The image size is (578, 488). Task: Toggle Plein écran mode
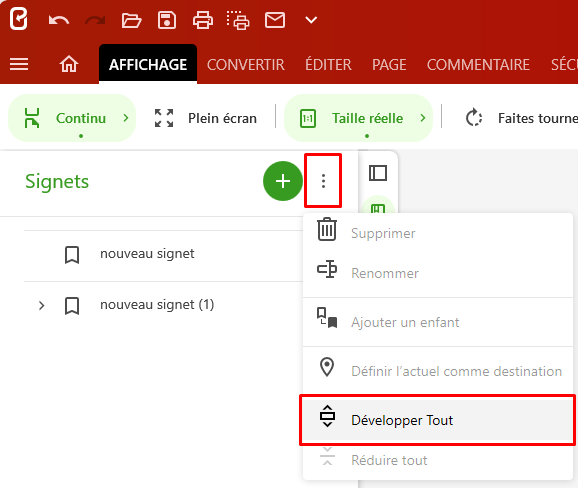tap(205, 118)
